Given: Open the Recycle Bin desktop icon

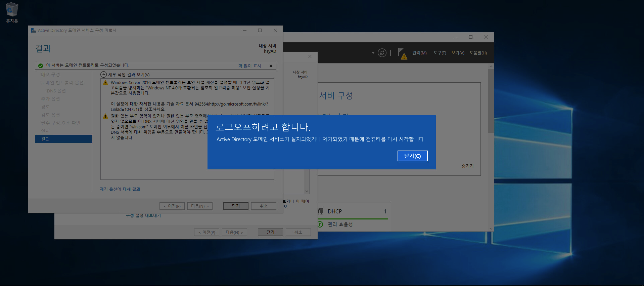Looking at the screenshot, I should (x=12, y=13).
